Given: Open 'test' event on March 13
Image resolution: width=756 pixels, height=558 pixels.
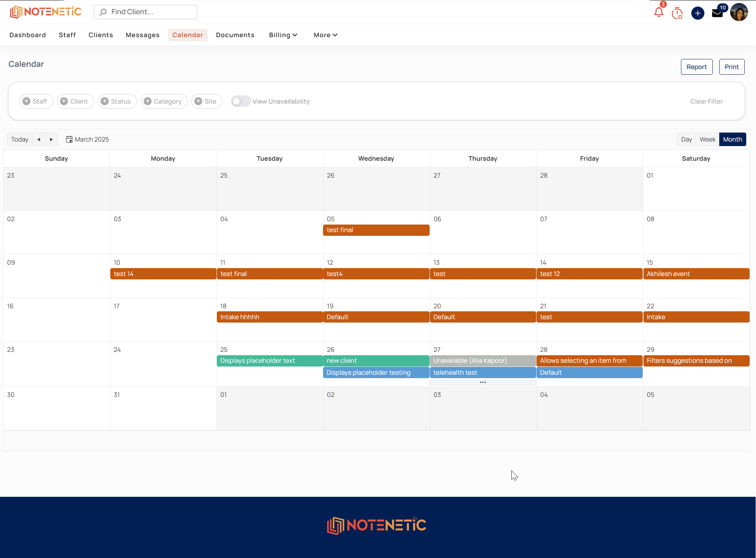Looking at the screenshot, I should click(483, 274).
